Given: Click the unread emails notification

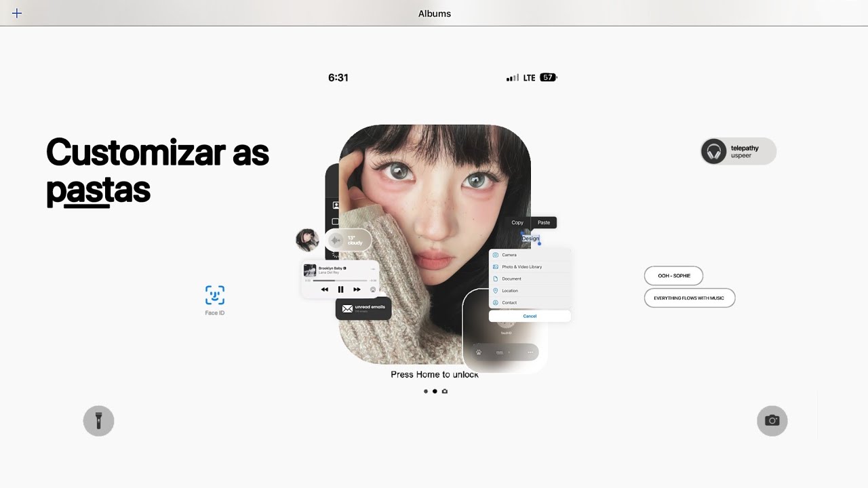Looking at the screenshot, I should [363, 308].
